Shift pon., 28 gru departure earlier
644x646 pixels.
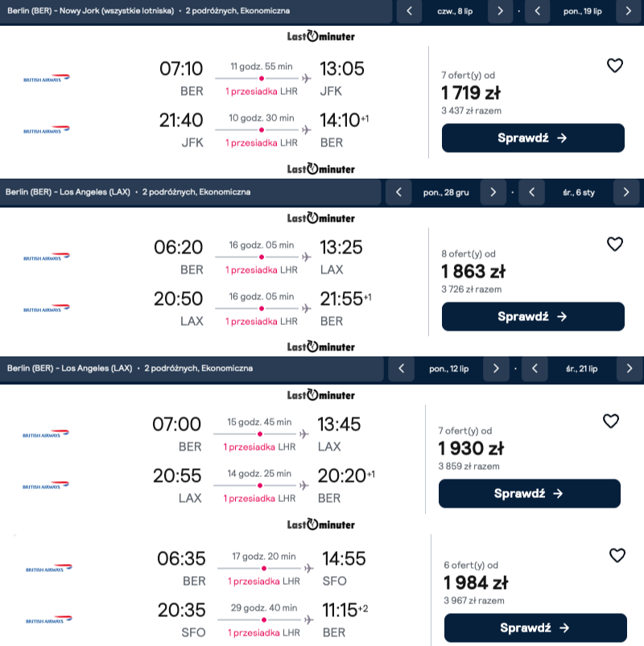398,192
